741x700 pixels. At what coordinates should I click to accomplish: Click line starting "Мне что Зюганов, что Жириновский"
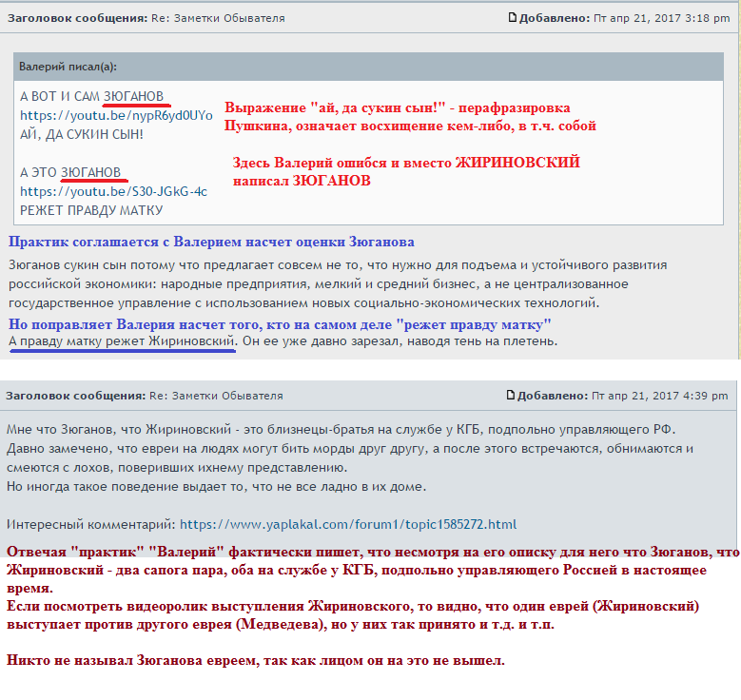[x=341, y=430]
